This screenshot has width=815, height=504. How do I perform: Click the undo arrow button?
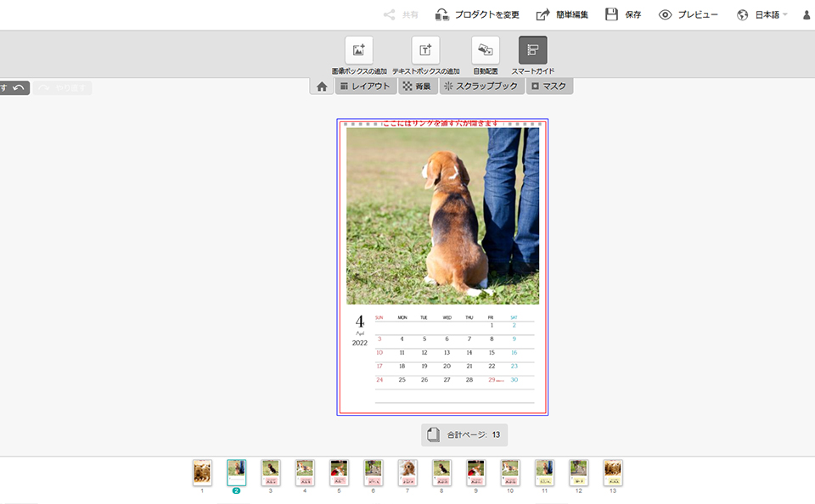(18, 87)
